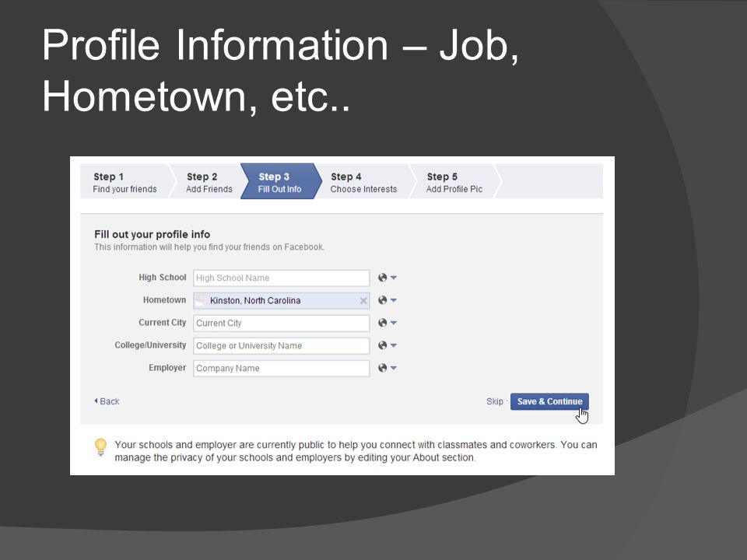Screen dimensions: 747x560
Task: Go to Step 1 Find your friends
Action: pyautogui.click(x=124, y=182)
